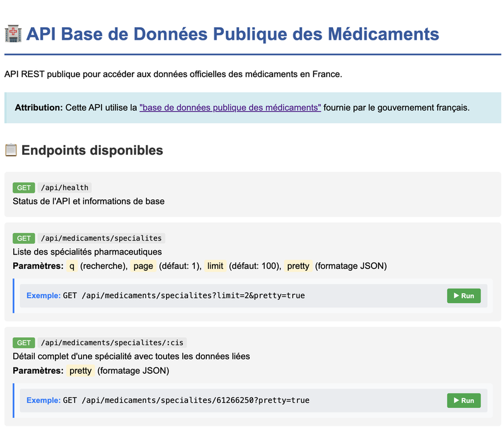Screen dimensions: 504x430
Task: Click the Attribution notice box
Action: (x=253, y=108)
